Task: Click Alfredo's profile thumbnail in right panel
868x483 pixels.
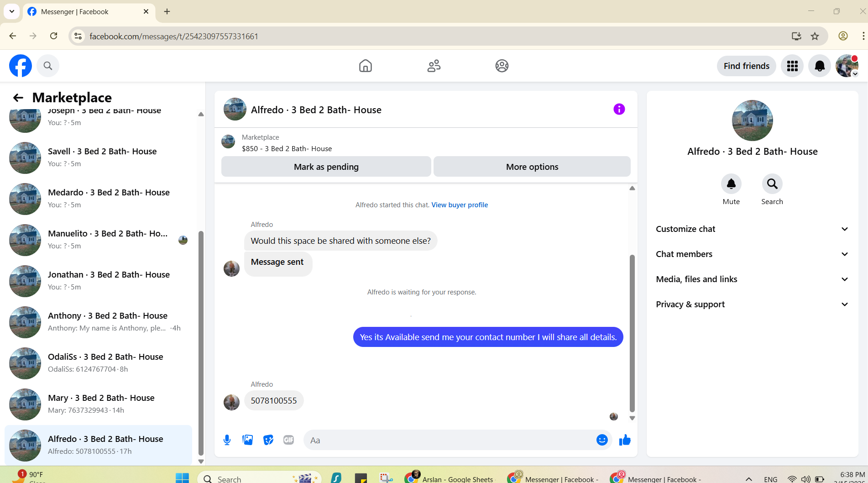Action: (x=752, y=121)
